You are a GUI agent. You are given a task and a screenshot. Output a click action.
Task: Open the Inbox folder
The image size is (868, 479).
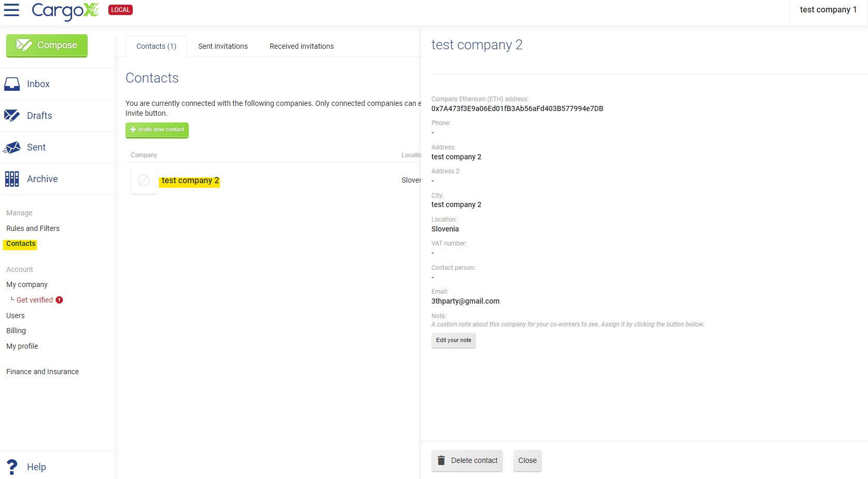click(38, 84)
